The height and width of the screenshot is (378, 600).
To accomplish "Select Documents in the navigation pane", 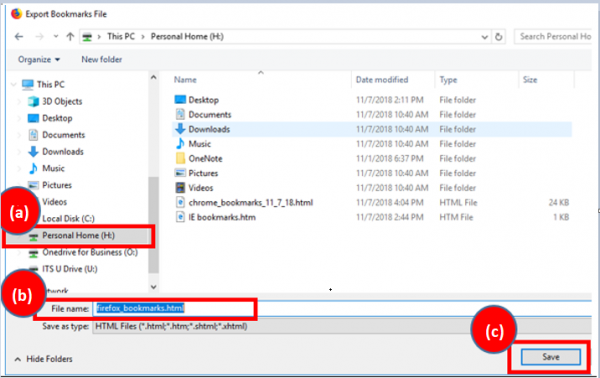I will tap(64, 135).
